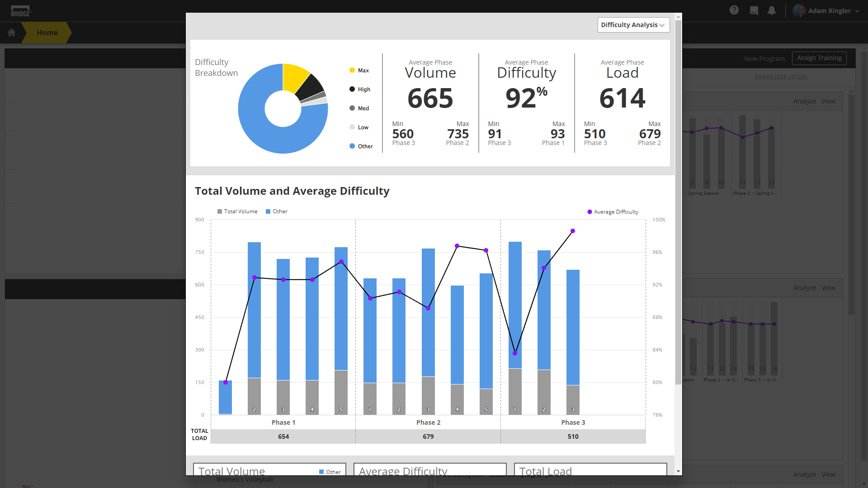Open the notifications bell icon

pos(772,10)
